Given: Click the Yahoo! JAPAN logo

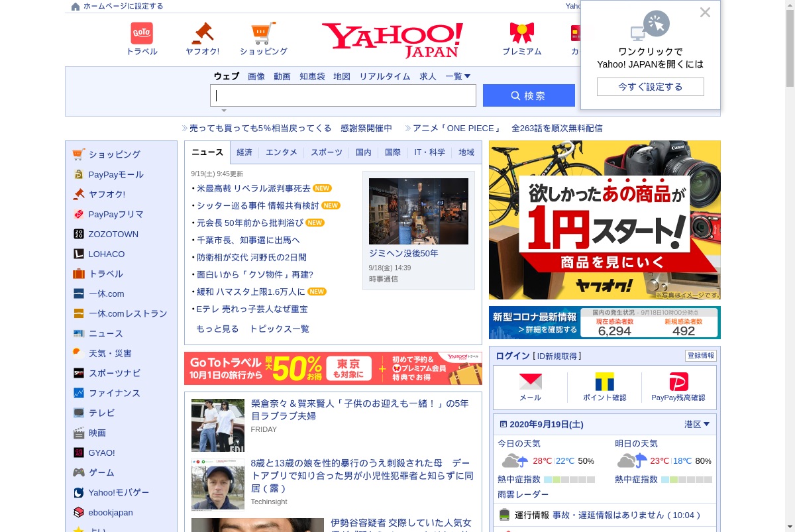Looking at the screenshot, I should pos(392,40).
